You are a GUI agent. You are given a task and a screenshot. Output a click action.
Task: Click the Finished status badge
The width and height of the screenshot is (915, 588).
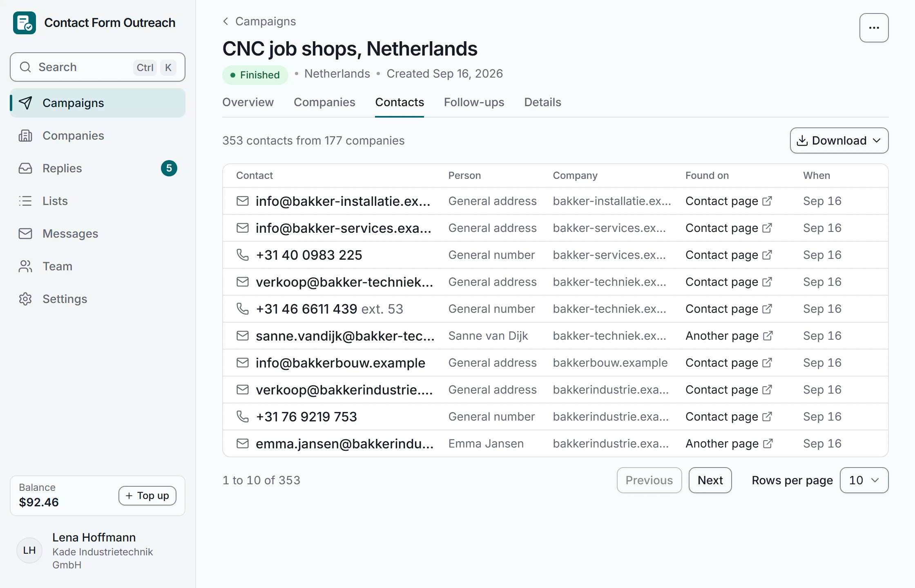pos(255,75)
